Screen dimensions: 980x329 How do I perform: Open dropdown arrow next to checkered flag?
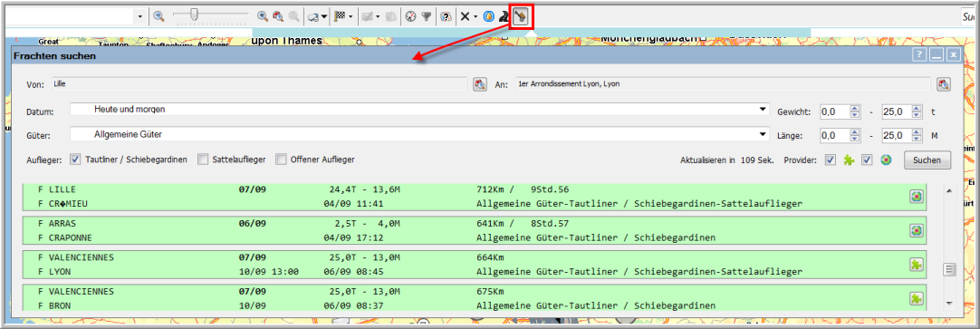[x=351, y=17]
